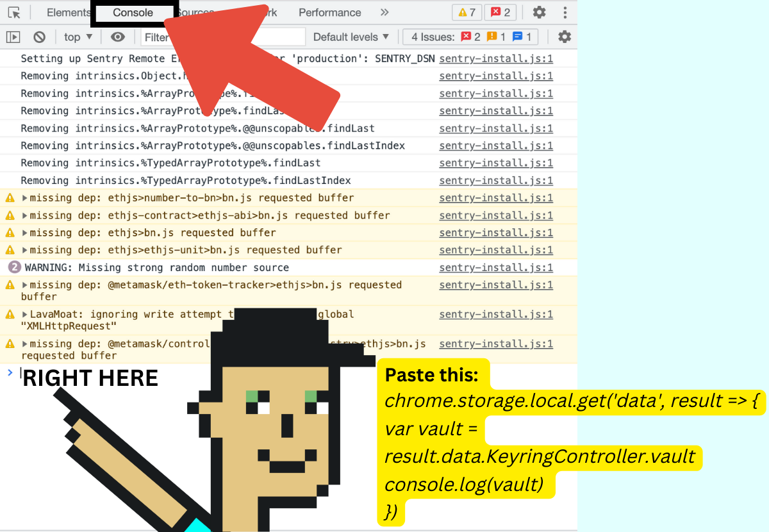Toggle the console sidebar panel icon

coord(13,37)
